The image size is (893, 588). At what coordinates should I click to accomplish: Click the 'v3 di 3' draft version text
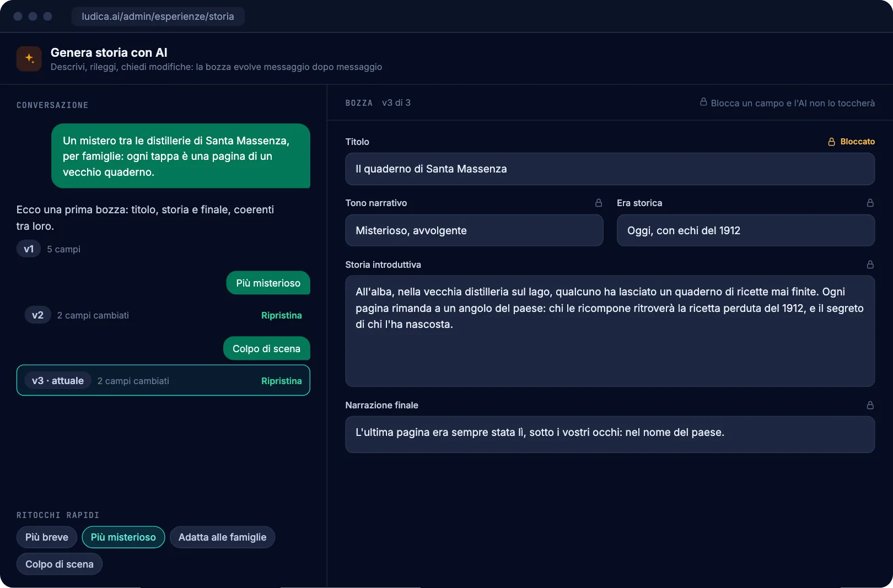click(x=396, y=103)
